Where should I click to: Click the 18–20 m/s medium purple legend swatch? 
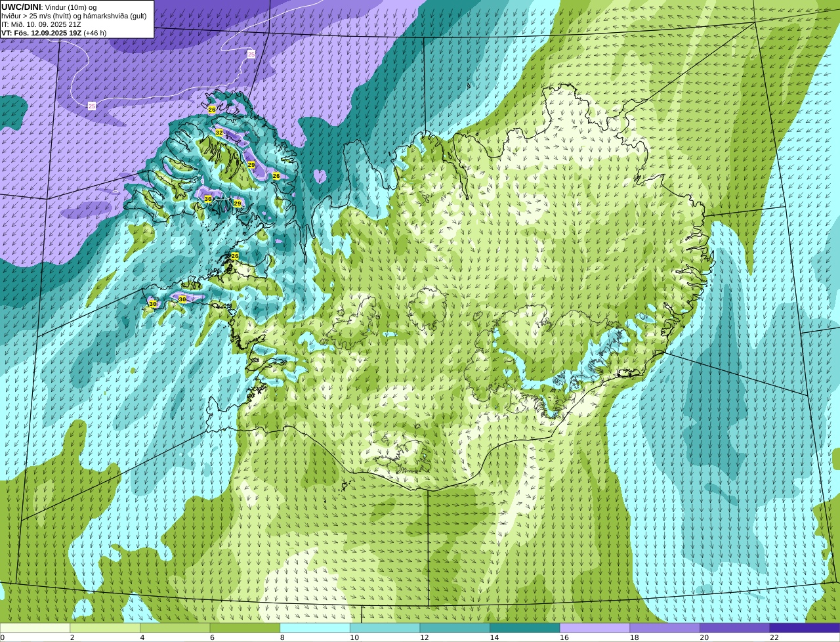coord(665,628)
